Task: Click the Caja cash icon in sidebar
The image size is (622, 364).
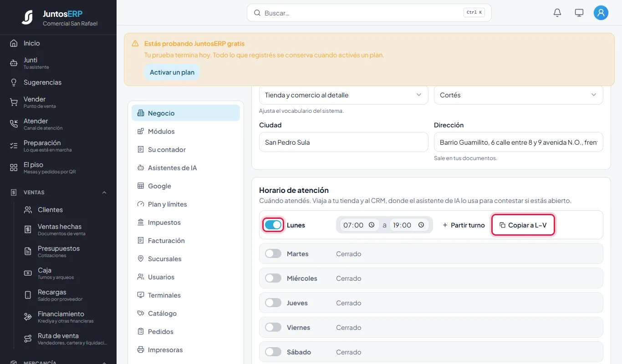Action: coord(28,273)
